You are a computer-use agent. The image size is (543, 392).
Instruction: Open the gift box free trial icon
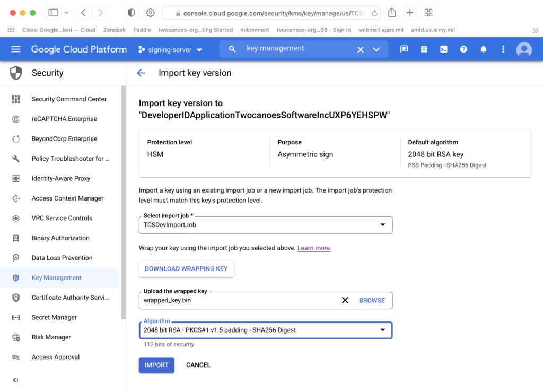pyautogui.click(x=424, y=49)
